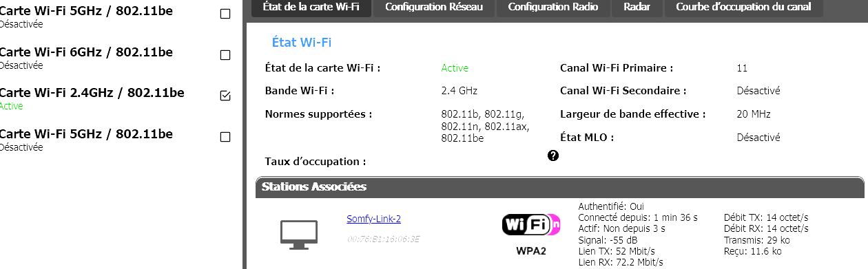Uncheck the Carte Wi-Fi 2.4GHz checkbox
The image size is (868, 269).
click(225, 96)
